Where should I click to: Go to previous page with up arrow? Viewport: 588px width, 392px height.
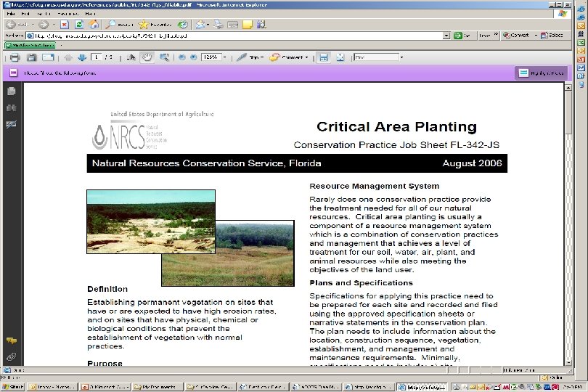[68, 57]
